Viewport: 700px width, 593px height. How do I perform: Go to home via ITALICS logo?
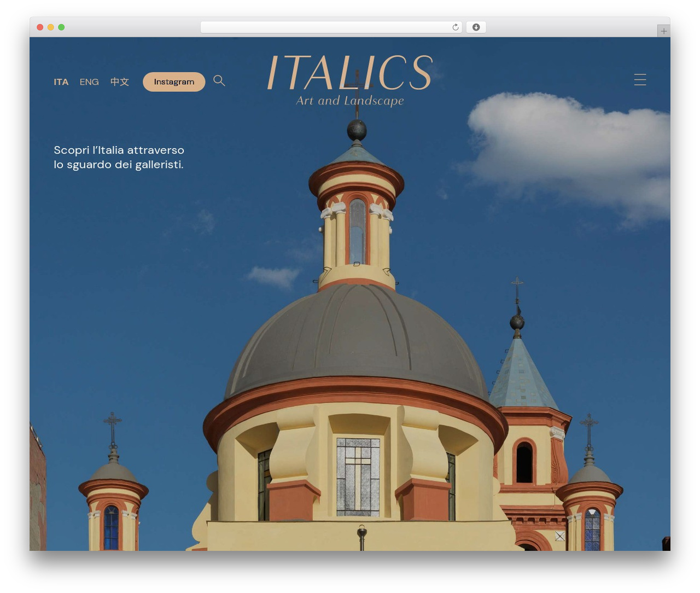pos(350,80)
